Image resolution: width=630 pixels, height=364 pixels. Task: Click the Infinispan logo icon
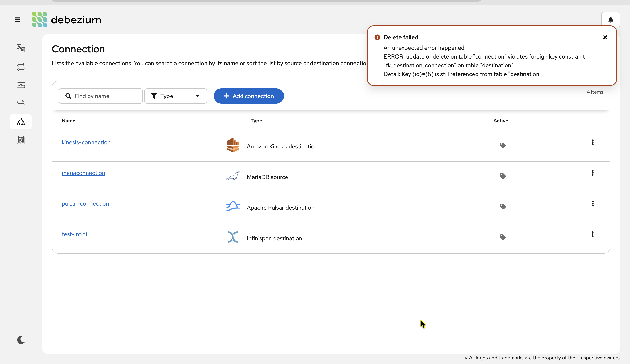point(232,237)
